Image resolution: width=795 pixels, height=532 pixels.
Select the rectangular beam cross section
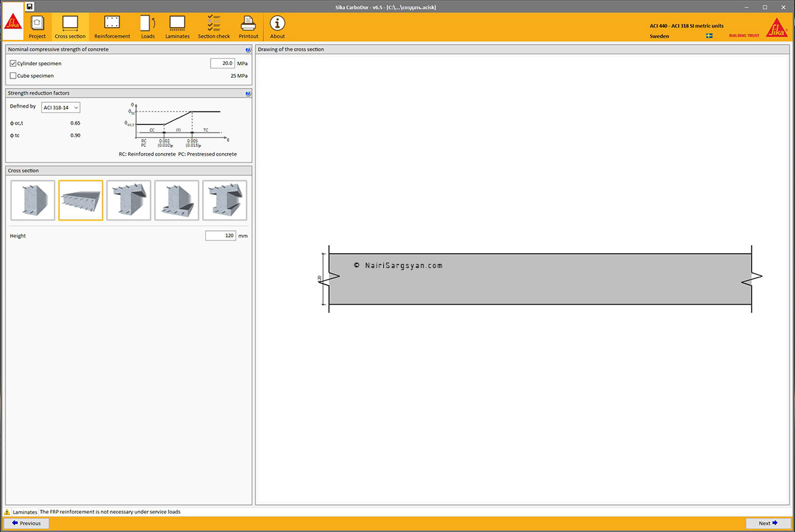click(x=33, y=200)
